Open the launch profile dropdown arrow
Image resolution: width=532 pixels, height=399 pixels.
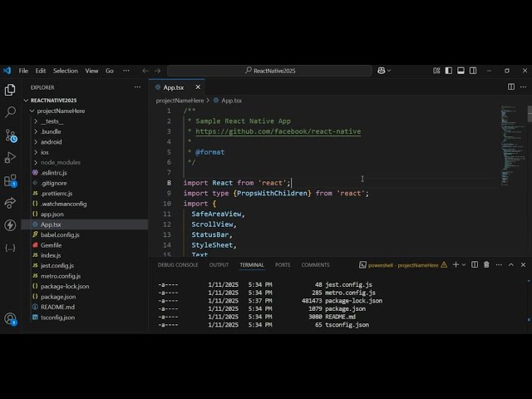(x=464, y=264)
